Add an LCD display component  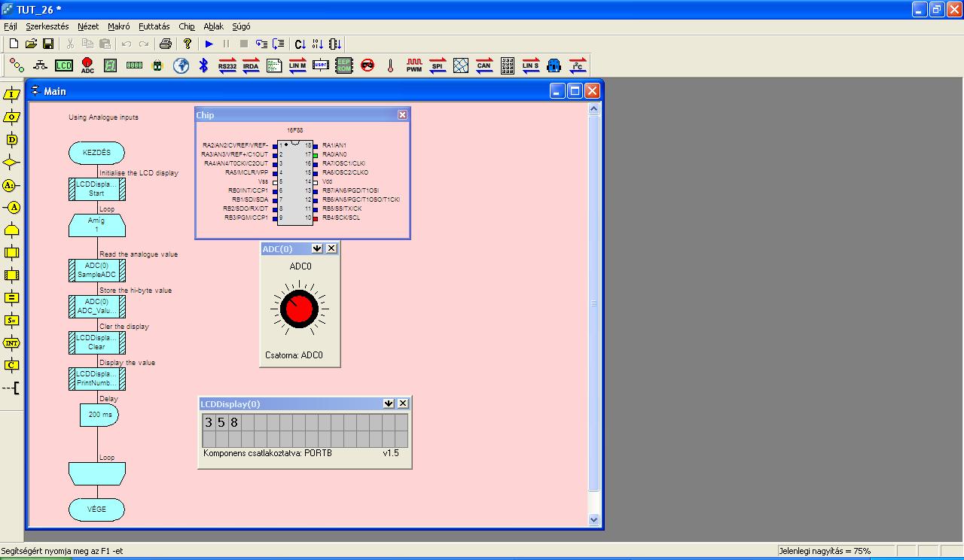point(64,65)
